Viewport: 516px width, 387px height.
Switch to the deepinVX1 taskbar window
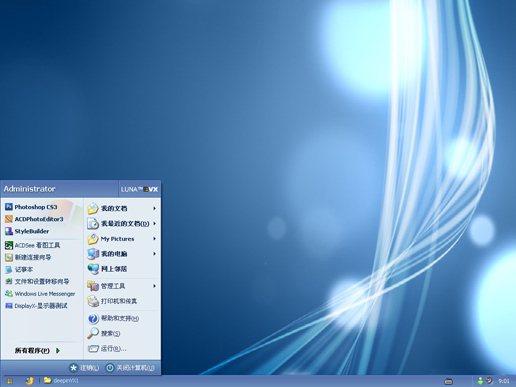coord(61,380)
